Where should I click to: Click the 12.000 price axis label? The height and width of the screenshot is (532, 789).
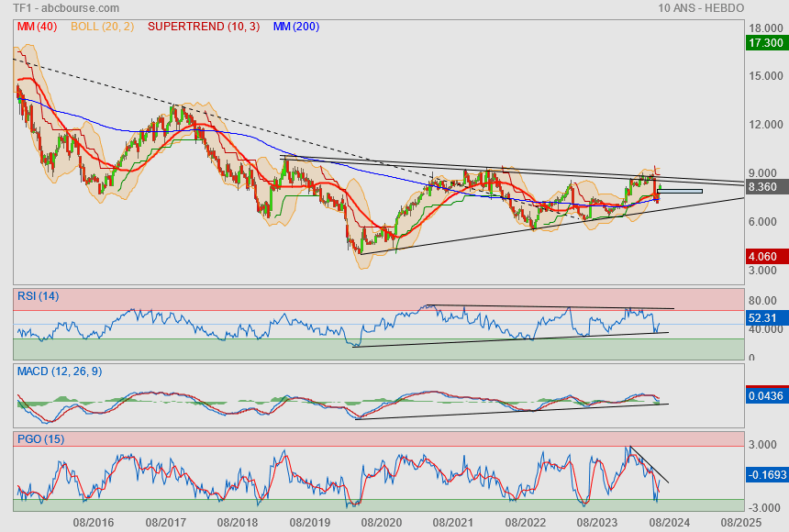coord(766,125)
